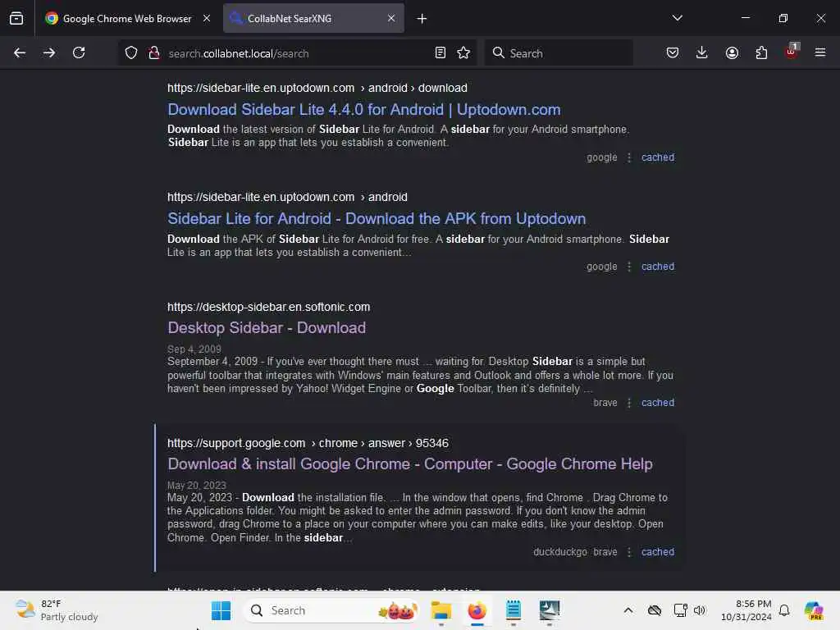The image size is (840, 630).
Task: Open network status tray icon
Action: 680,610
